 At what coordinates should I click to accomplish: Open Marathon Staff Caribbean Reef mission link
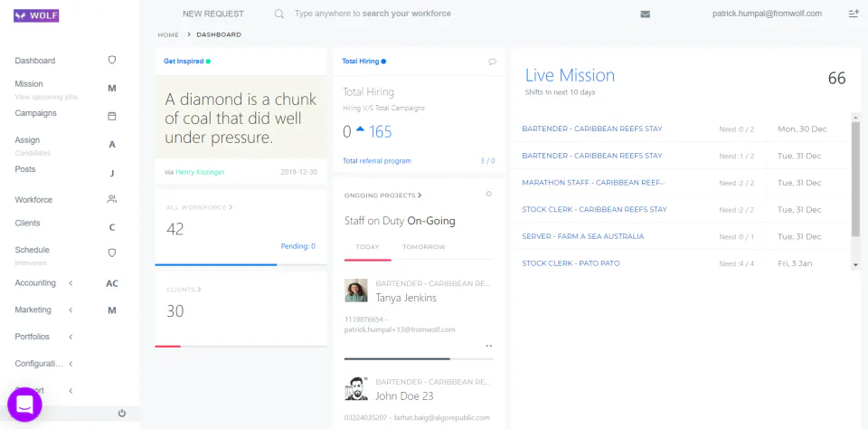point(593,183)
